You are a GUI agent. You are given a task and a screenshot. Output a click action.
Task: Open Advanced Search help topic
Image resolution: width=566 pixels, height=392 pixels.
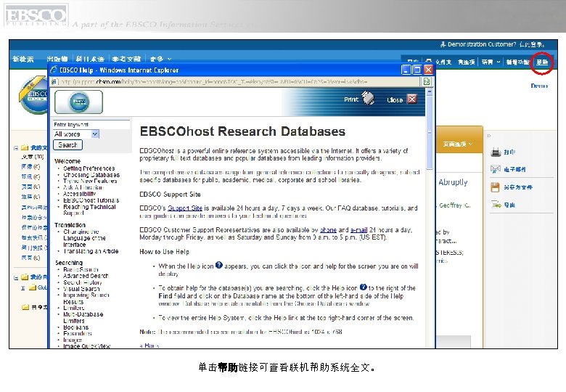click(x=86, y=276)
